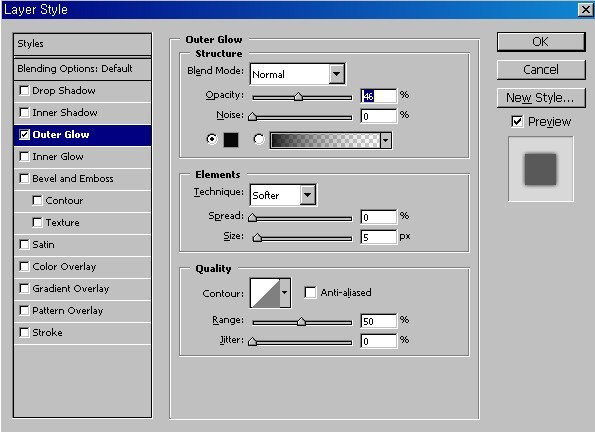Enable the Inner Shadow effect checkbox
The image size is (595, 432).
24,112
